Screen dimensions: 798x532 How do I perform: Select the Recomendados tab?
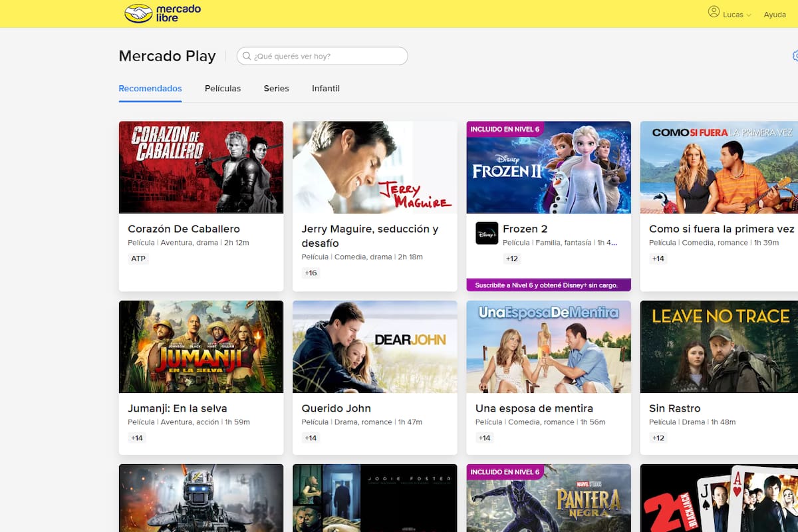(x=150, y=88)
